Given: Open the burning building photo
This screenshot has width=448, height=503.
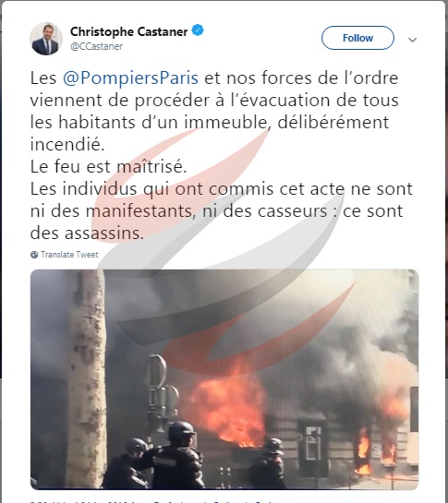Looking at the screenshot, I should point(224,379).
